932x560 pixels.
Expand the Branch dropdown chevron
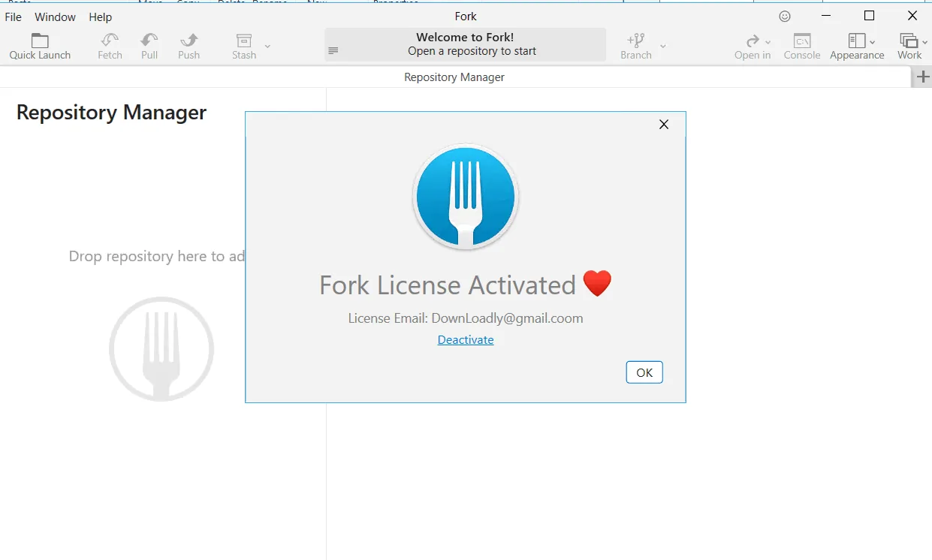(662, 47)
